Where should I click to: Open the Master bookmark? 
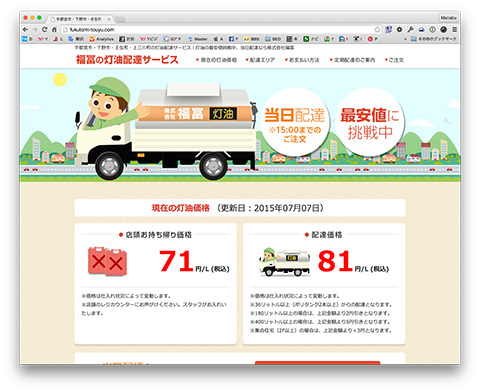point(197,39)
